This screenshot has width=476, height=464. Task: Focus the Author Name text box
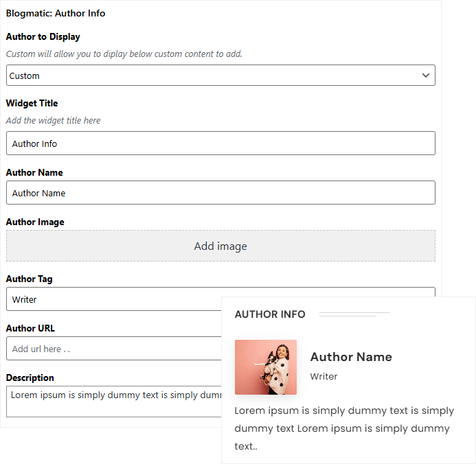tap(220, 193)
